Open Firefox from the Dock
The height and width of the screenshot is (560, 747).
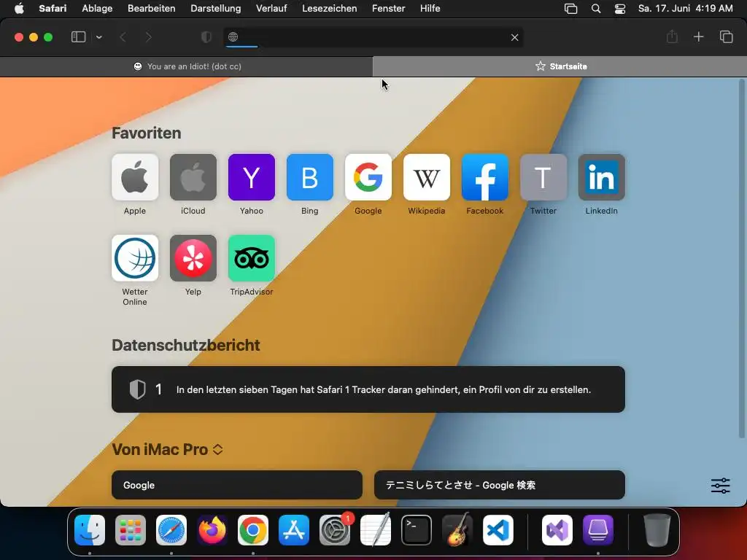212,530
